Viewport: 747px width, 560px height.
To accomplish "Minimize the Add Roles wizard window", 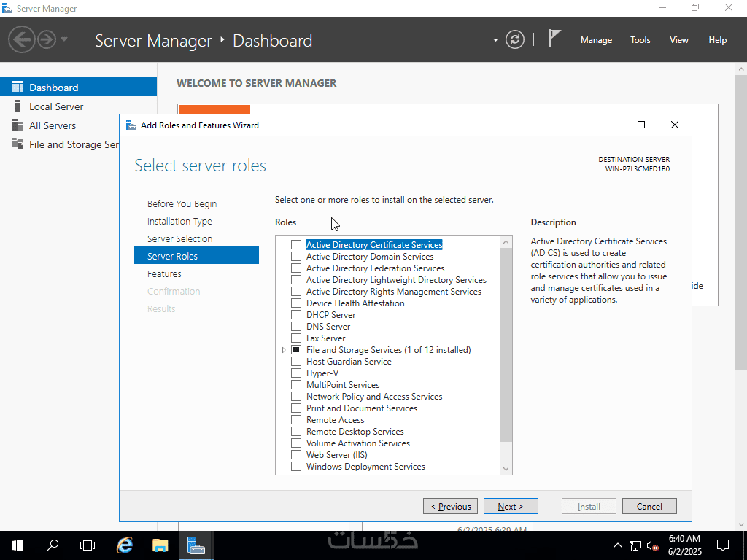I will [x=608, y=125].
